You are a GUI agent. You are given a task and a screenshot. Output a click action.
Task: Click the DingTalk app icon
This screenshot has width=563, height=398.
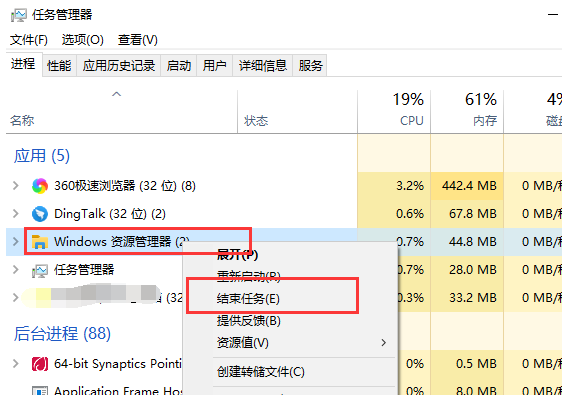(x=40, y=214)
